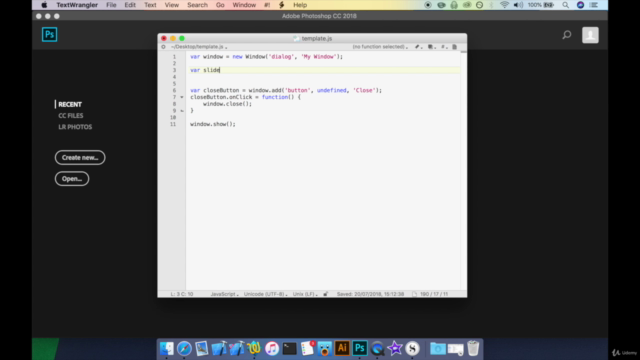The height and width of the screenshot is (360, 640).
Task: Open QuickTime Player from the dock
Action: click(377, 349)
